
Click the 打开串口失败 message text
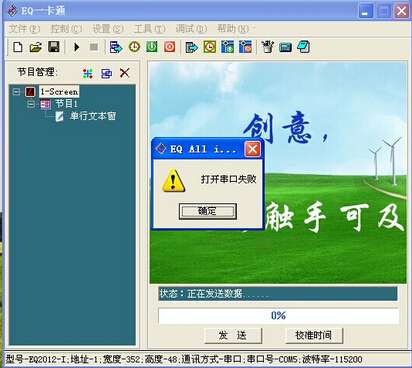coord(228,179)
